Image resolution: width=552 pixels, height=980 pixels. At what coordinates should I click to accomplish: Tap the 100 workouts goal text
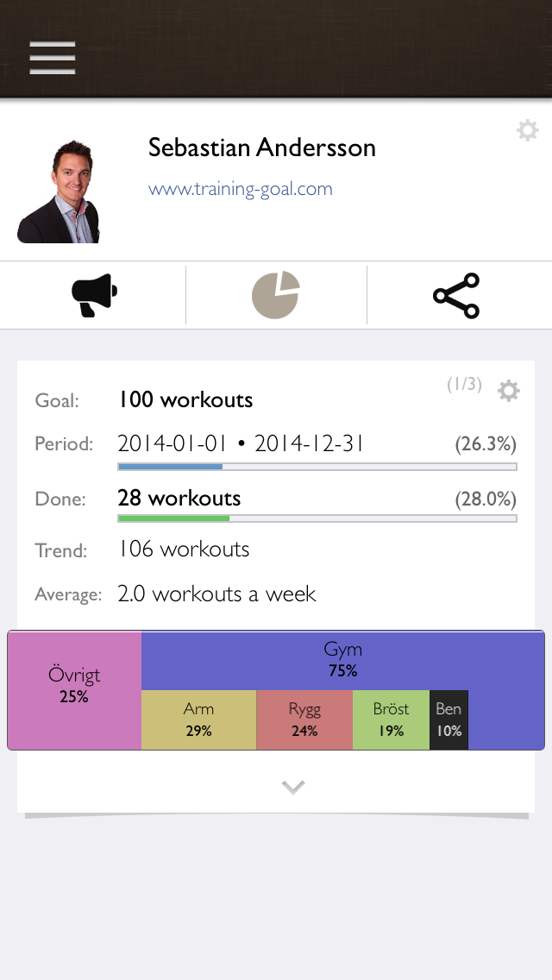pos(185,399)
